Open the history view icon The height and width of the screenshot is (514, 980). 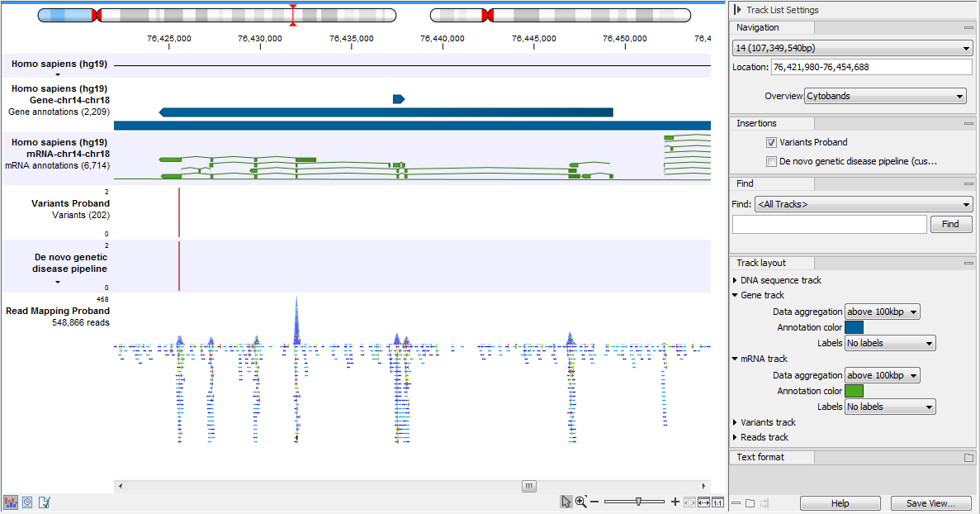(x=28, y=502)
